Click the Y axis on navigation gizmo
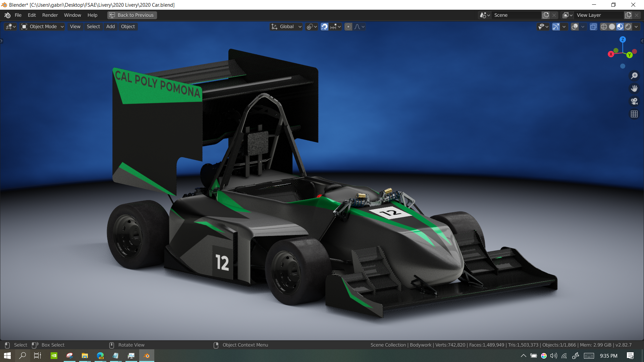The image size is (644, 362). pos(630,55)
